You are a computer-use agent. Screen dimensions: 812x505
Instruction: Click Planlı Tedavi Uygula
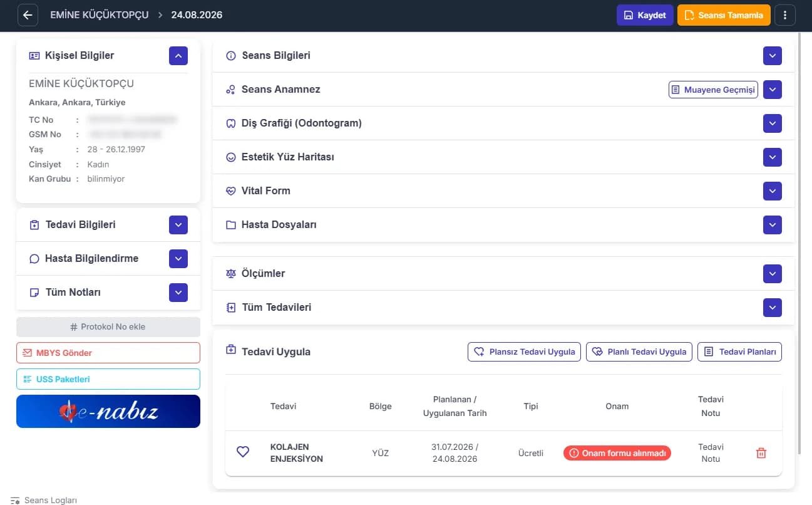click(640, 351)
